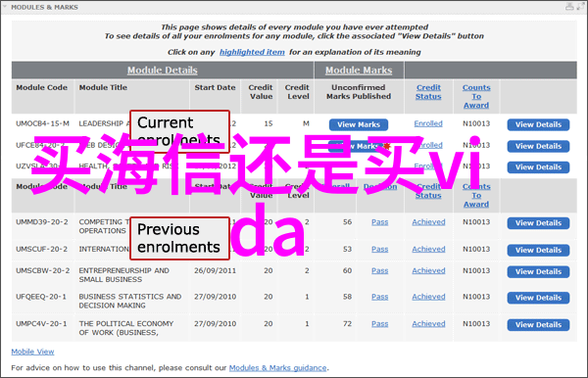Open Counts To Award link beside Unconfirmed Marks
Viewport: 588px width, 378px height.
tap(476, 96)
